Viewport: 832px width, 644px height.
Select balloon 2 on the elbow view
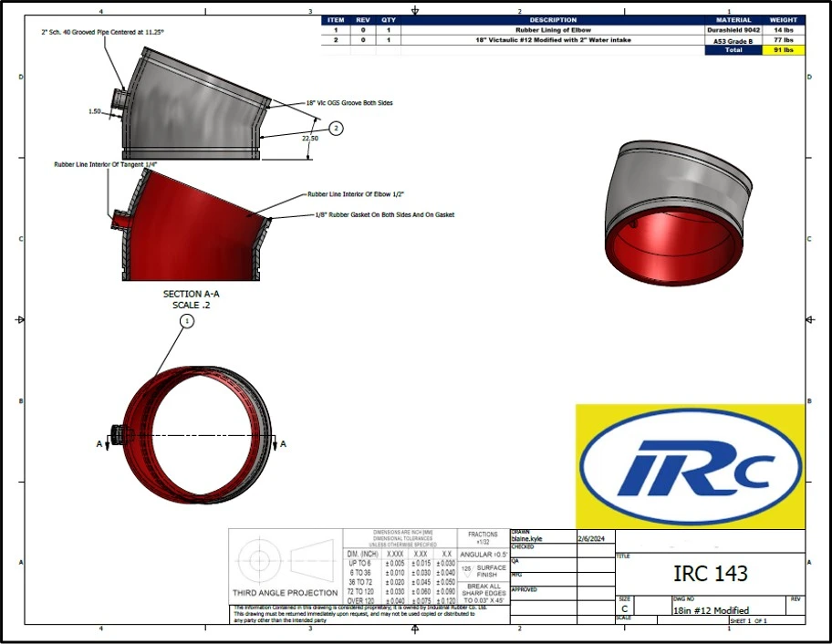point(336,129)
